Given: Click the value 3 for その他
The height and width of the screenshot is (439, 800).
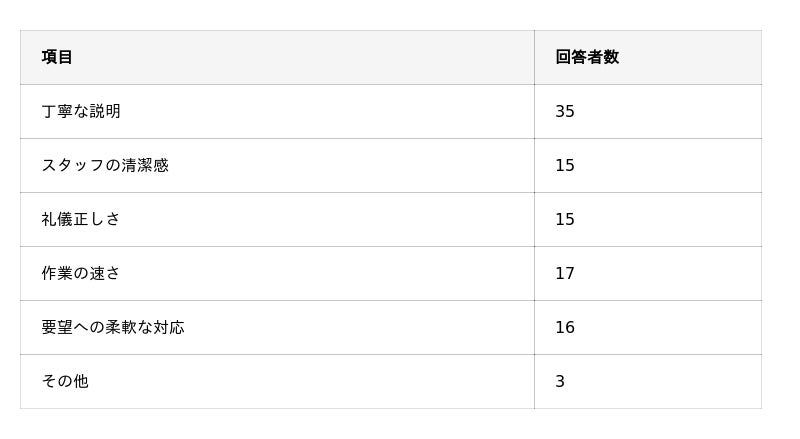Looking at the screenshot, I should 560,381.
